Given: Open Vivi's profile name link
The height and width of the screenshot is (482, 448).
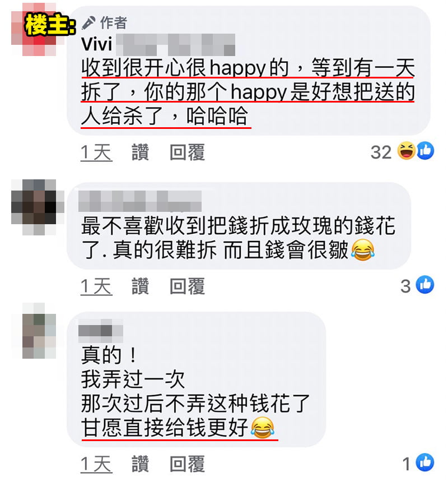Looking at the screenshot, I should [x=158, y=45].
